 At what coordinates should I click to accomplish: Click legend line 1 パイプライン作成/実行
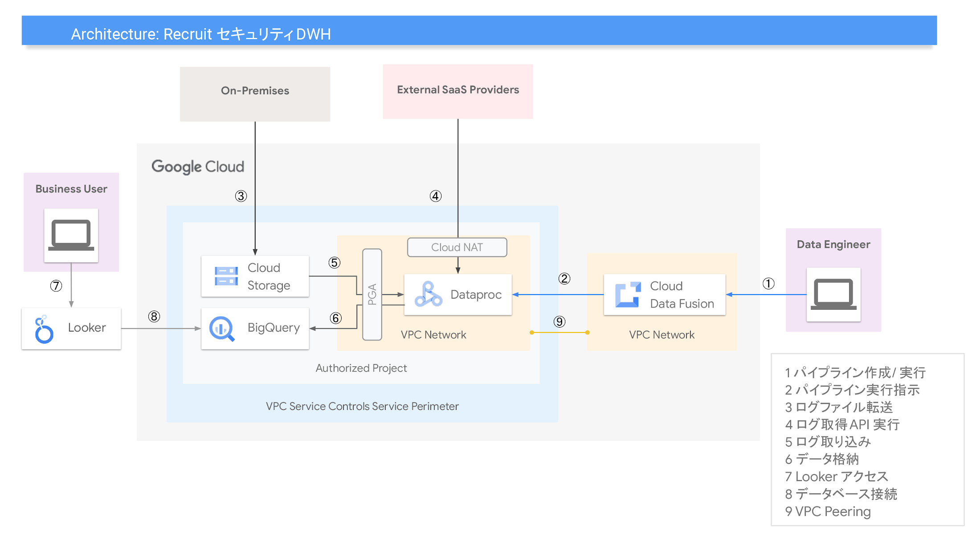(x=855, y=373)
